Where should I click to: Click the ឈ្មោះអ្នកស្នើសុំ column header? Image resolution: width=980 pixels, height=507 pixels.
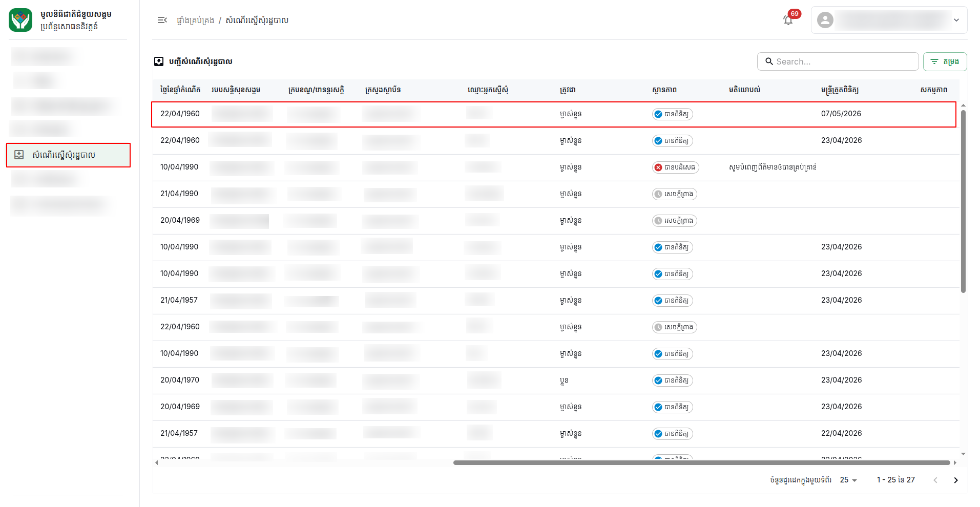pos(488,90)
